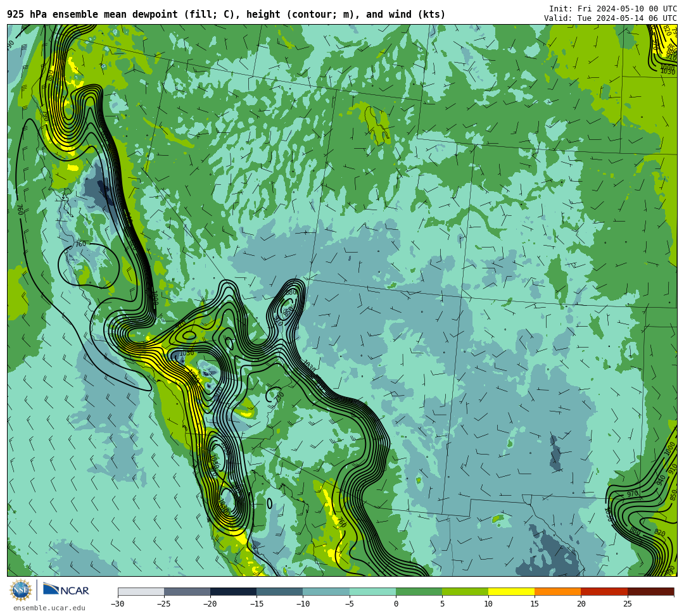Screen dimensions: 684x616
Task: Pick the dark brown above-25 colorbar segment
Action: pos(651,591)
